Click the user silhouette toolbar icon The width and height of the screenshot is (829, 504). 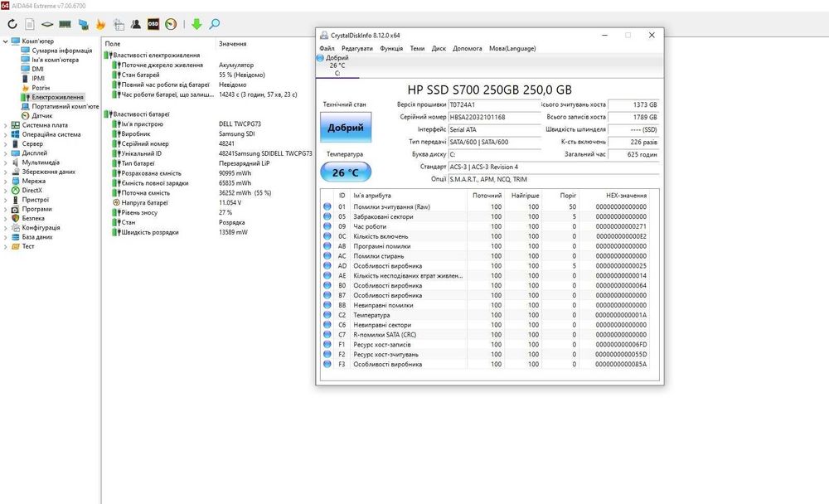(x=136, y=24)
